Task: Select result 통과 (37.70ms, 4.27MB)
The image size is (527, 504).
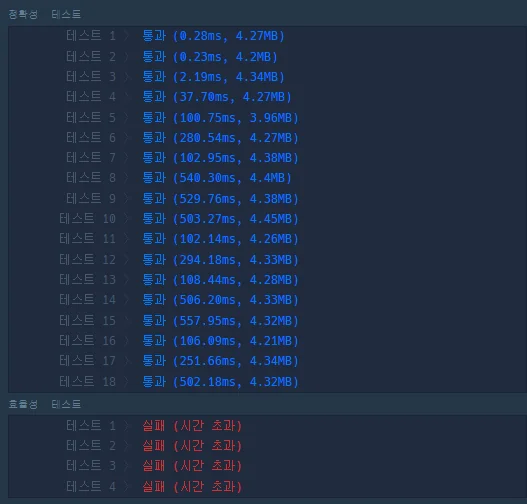Action: (217, 97)
